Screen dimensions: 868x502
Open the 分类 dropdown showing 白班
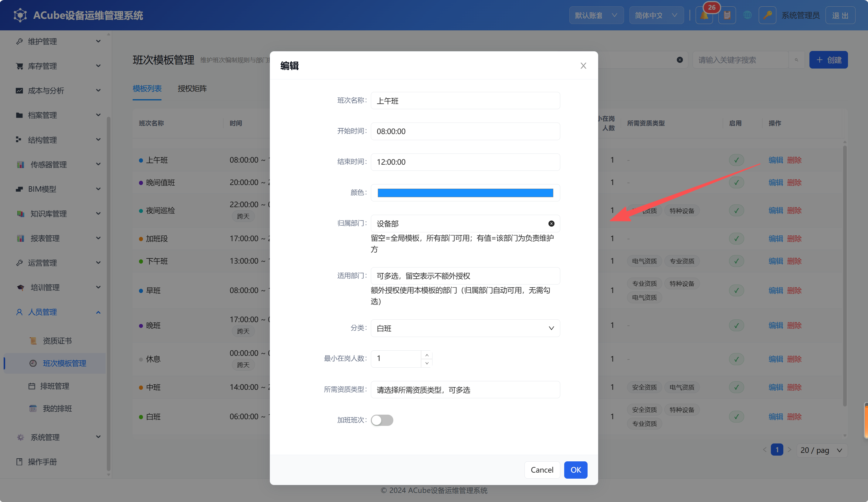point(465,328)
